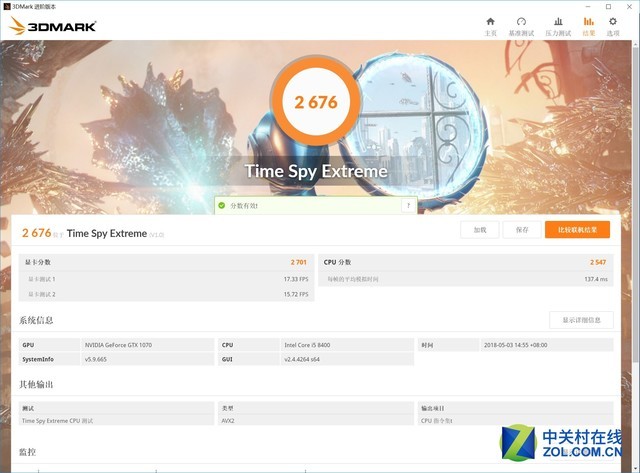
Task: Close the 3DMark window
Action: [x=629, y=7]
